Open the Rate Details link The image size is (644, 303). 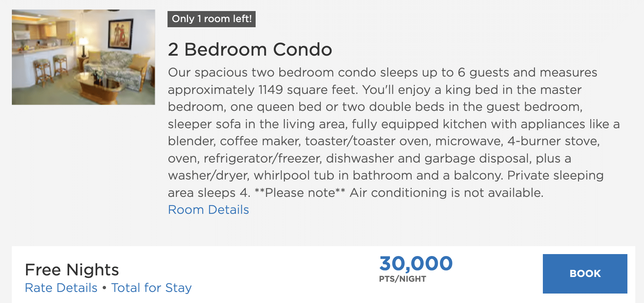[61, 288]
